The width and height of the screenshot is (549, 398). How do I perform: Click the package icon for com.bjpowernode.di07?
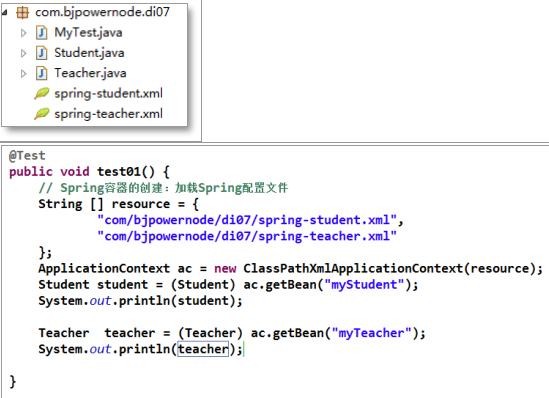click(x=23, y=13)
